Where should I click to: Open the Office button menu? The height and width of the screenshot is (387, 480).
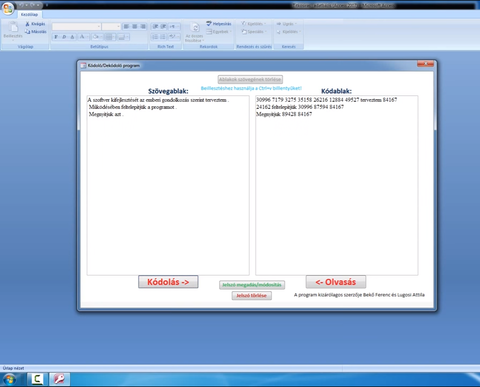(x=8, y=8)
